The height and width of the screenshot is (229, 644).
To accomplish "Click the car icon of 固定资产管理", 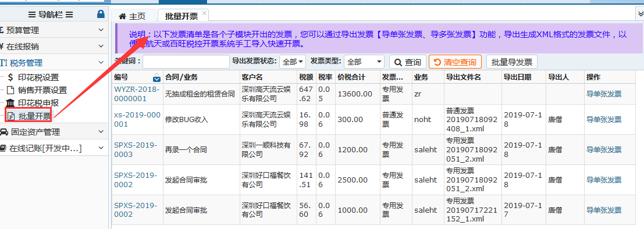I will tap(3, 132).
